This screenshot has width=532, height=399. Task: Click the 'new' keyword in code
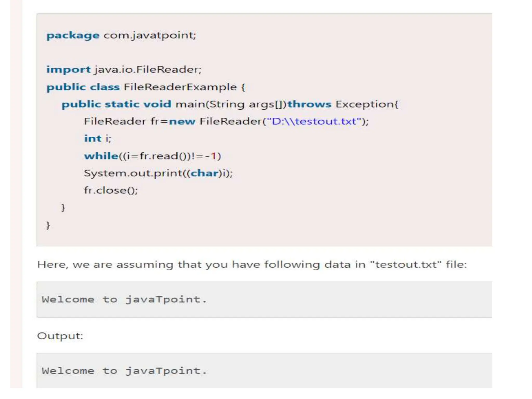pyautogui.click(x=182, y=121)
